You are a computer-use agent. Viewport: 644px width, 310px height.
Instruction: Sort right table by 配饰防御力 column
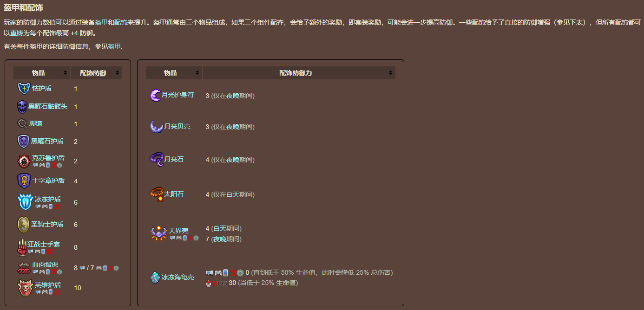point(299,73)
